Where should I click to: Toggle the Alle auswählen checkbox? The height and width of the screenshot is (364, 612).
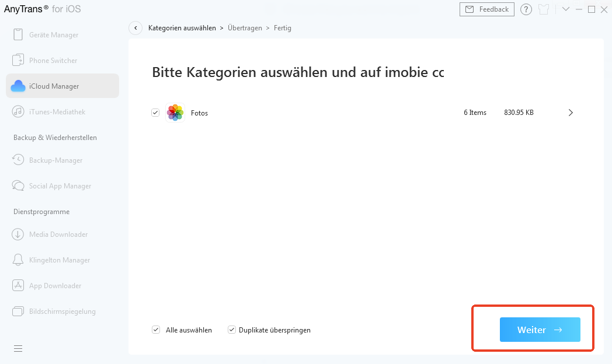click(x=156, y=330)
